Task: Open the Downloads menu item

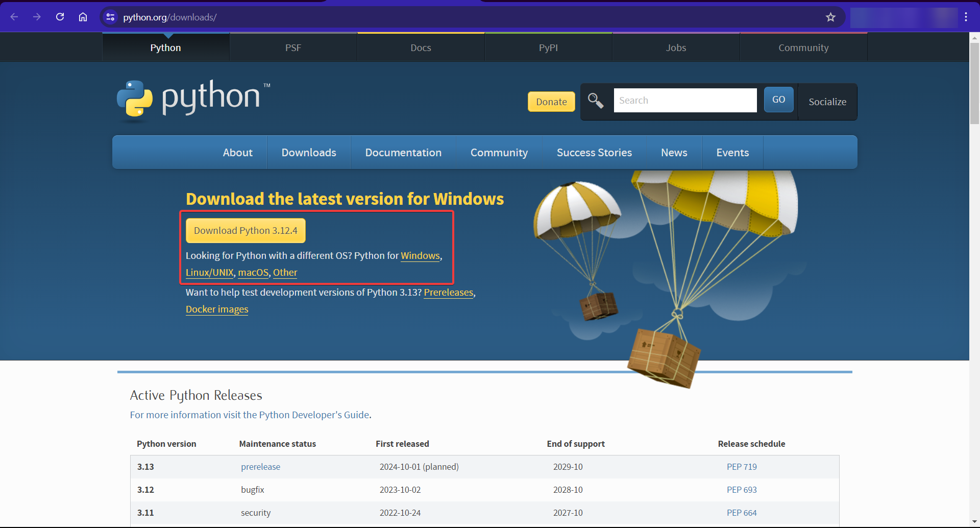Action: [308, 152]
